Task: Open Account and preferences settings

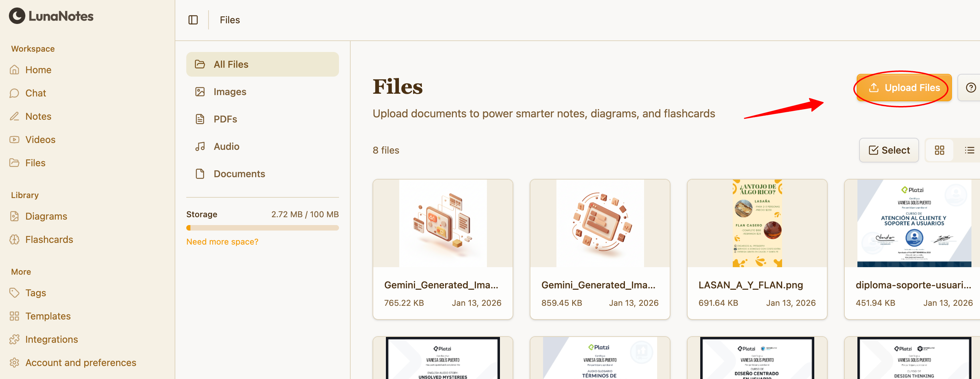Action: 80,363
